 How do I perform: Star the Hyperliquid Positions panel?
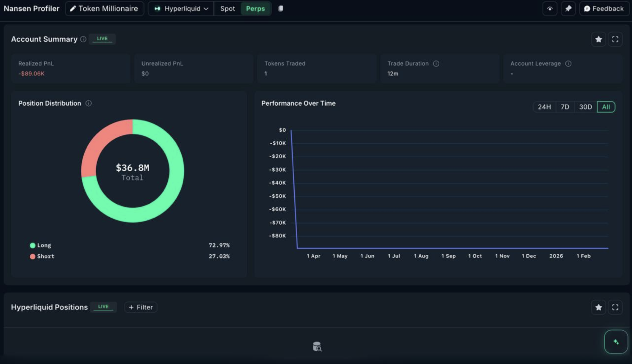598,307
